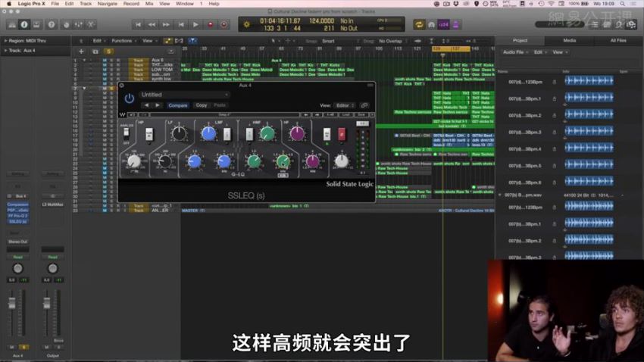Click the red Record button

click(x=211, y=25)
